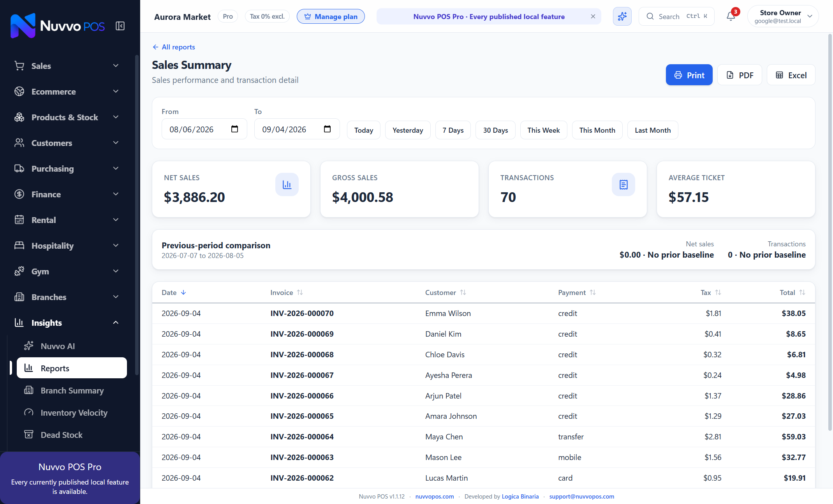Open Nuvvo AI under Insights
Screen dimensions: 833x504
[72, 346]
